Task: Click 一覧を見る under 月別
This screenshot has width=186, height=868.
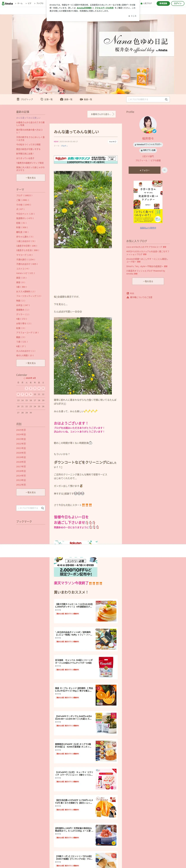Action: coord(31,492)
